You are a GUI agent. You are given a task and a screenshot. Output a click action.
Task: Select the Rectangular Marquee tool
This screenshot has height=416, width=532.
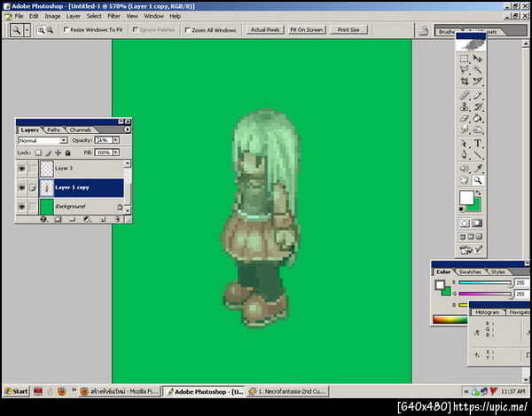click(x=464, y=59)
